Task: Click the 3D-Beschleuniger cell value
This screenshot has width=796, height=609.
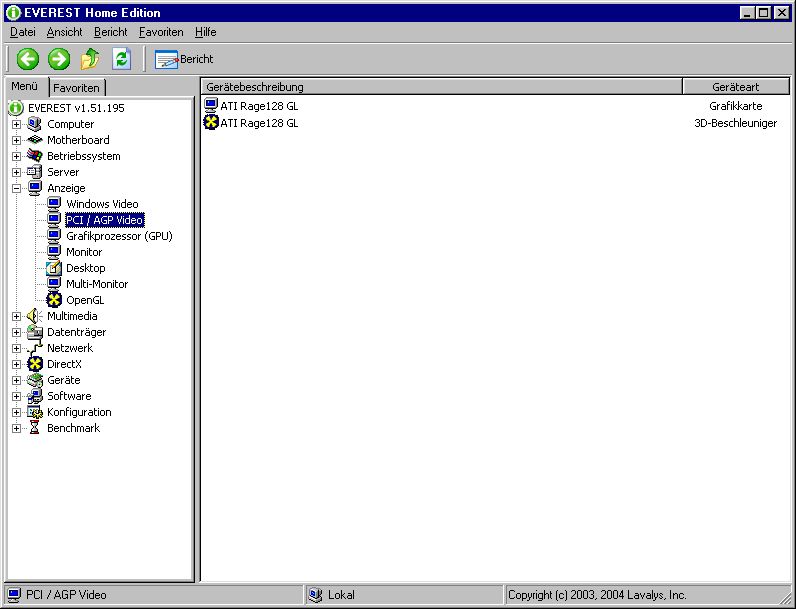Action: 735,123
